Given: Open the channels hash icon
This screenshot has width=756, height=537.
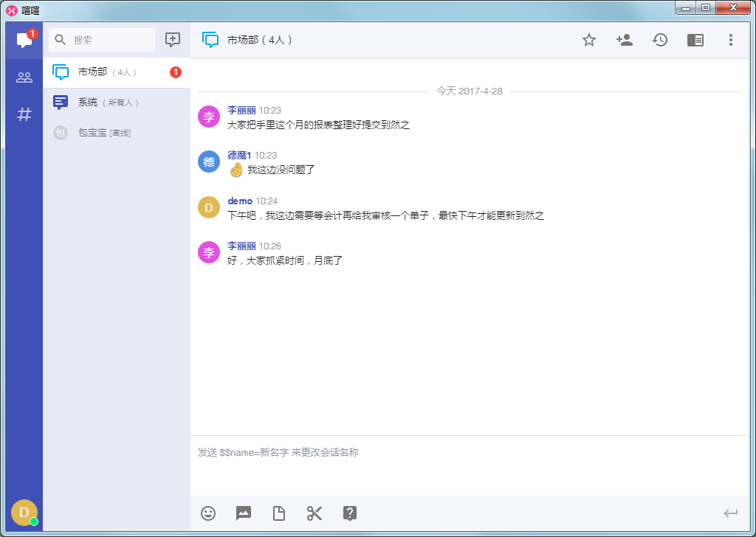Looking at the screenshot, I should coord(24,114).
